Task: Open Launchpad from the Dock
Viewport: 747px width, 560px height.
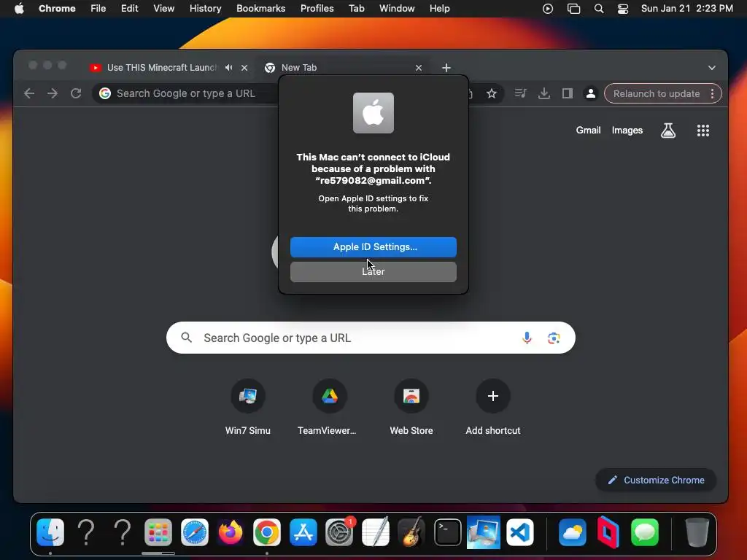Action: 158,532
